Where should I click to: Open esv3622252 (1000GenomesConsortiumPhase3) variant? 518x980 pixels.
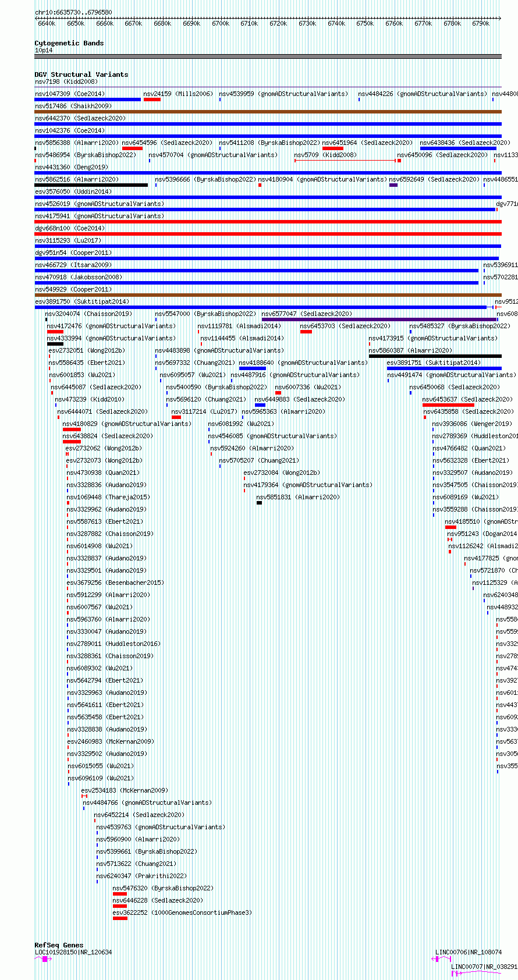(182, 912)
